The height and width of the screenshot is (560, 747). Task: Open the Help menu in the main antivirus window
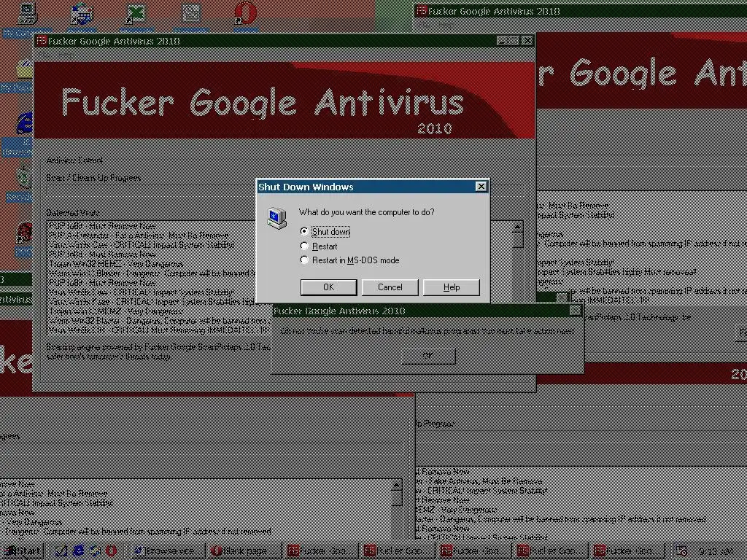65,54
